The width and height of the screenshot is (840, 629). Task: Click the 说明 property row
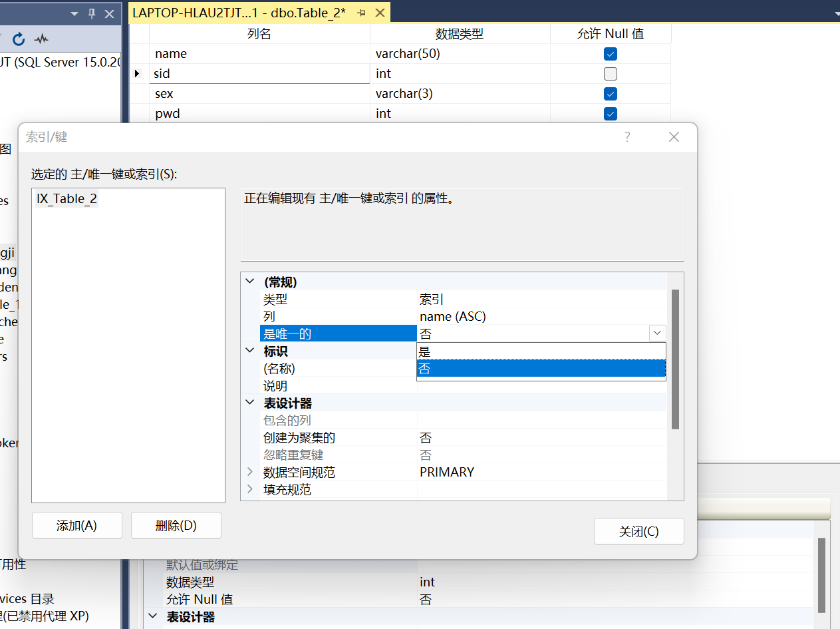[339, 385]
